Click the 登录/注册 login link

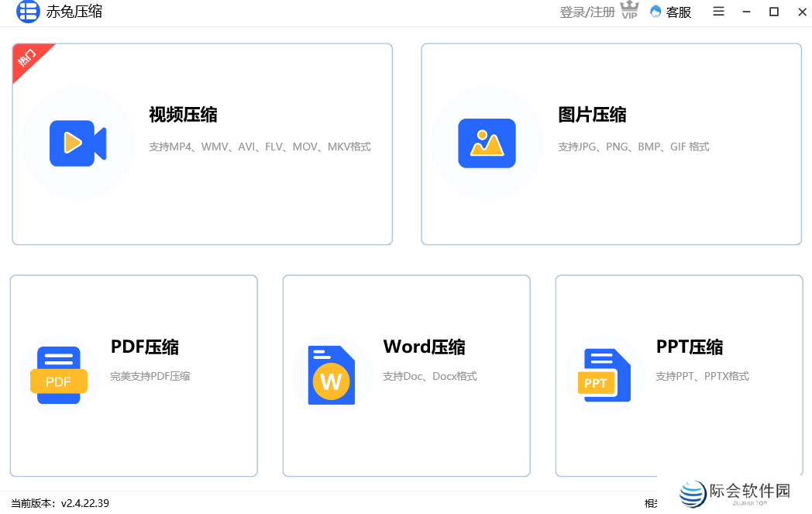pos(586,12)
